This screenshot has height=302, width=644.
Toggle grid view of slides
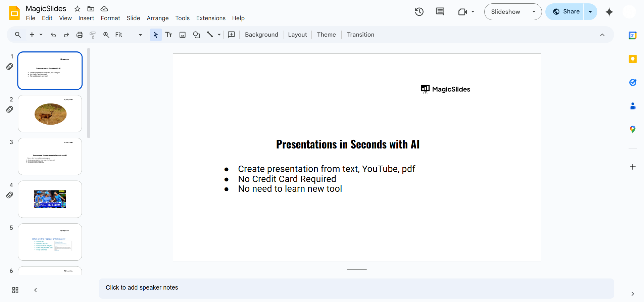coord(15,290)
